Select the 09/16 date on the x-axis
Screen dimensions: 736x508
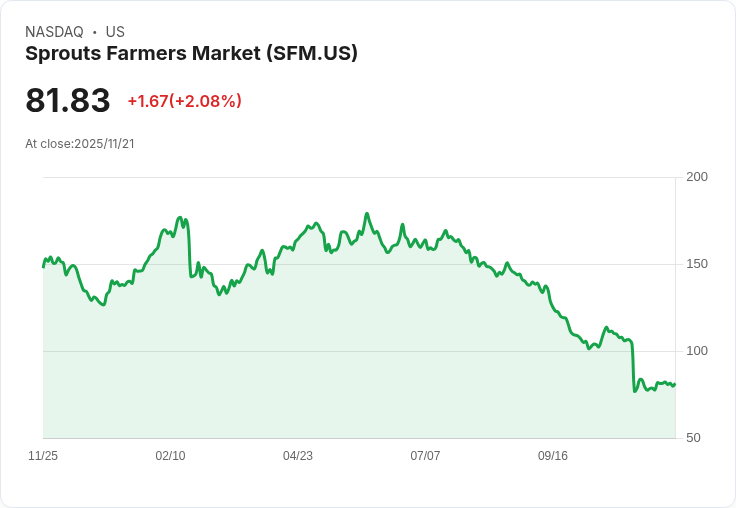(x=553, y=456)
